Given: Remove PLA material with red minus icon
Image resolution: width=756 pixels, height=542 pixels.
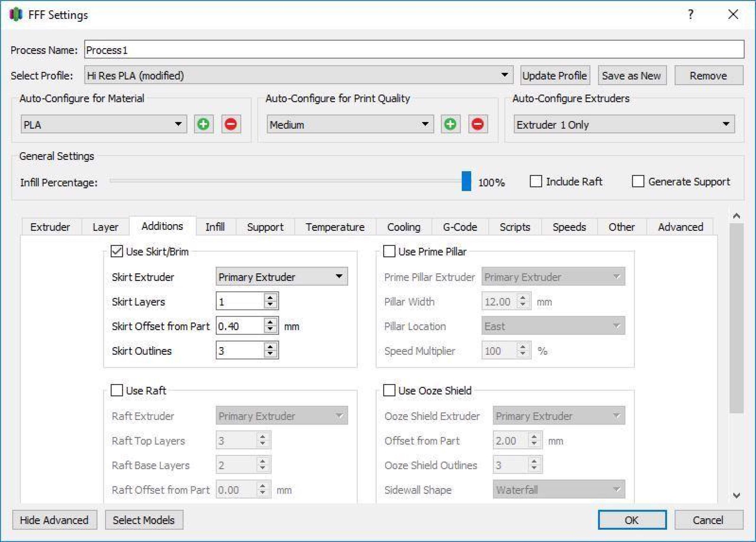Looking at the screenshot, I should pos(231,124).
